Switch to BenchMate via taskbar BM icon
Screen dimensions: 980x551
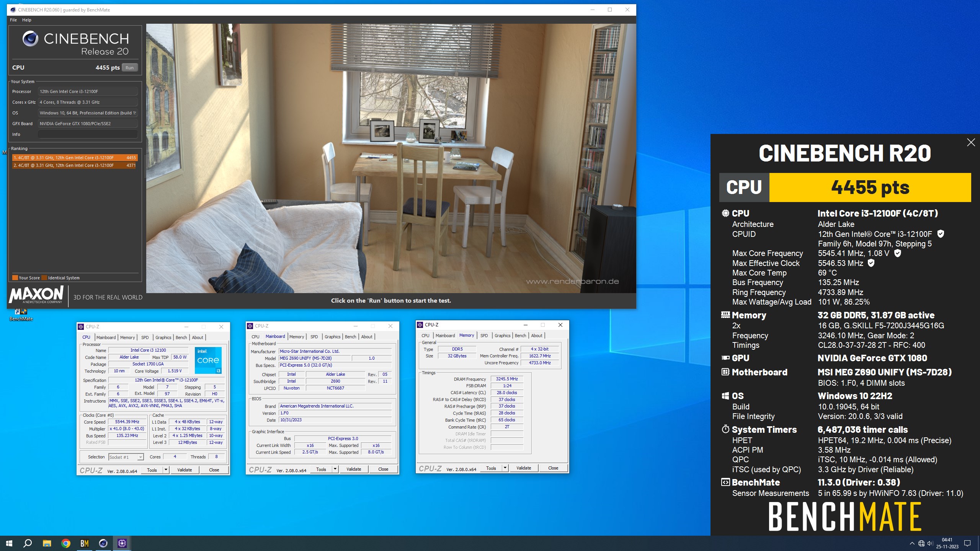pos(85,543)
